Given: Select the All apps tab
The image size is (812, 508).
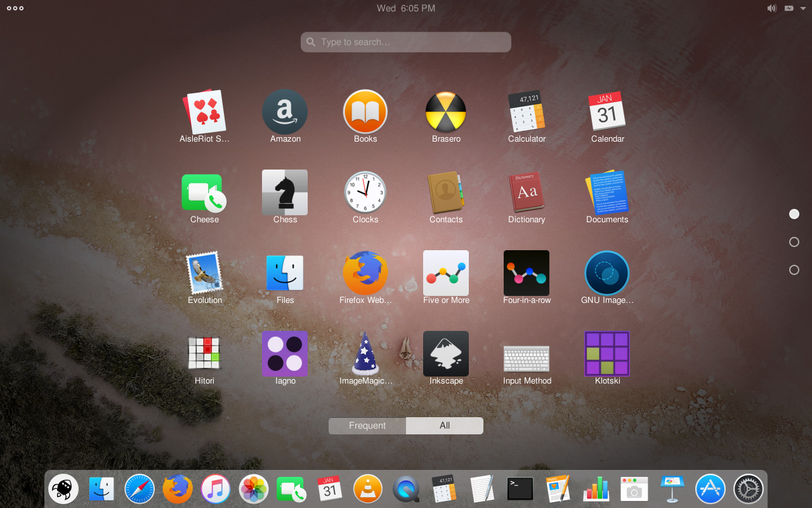Looking at the screenshot, I should (x=445, y=425).
